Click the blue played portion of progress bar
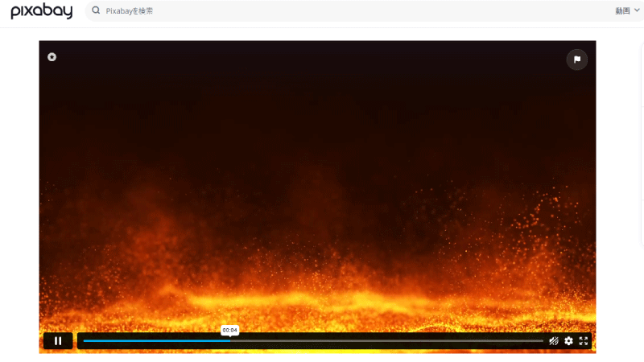This screenshot has width=644, height=362. (x=156, y=340)
